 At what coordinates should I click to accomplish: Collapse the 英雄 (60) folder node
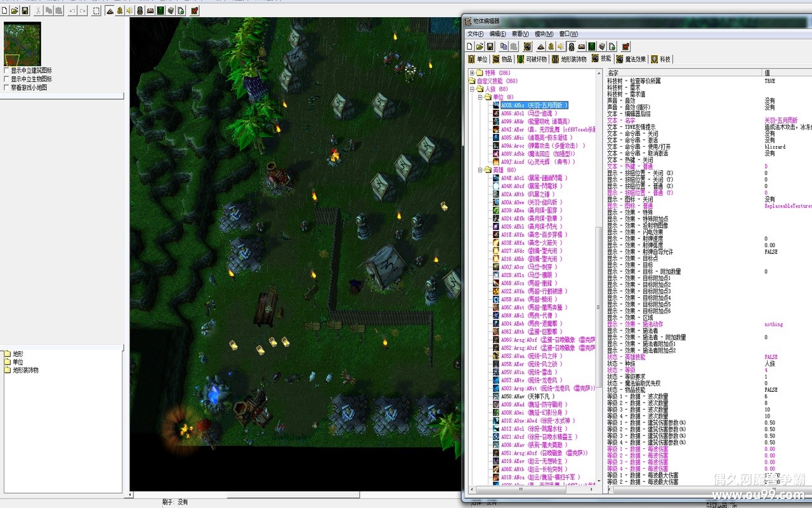[480, 170]
